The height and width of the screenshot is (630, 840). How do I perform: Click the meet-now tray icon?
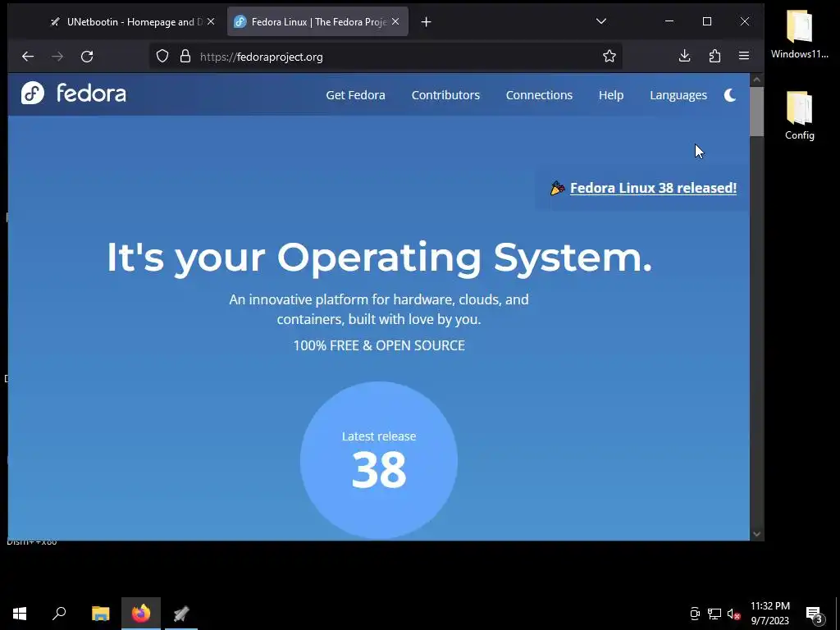pos(695,614)
